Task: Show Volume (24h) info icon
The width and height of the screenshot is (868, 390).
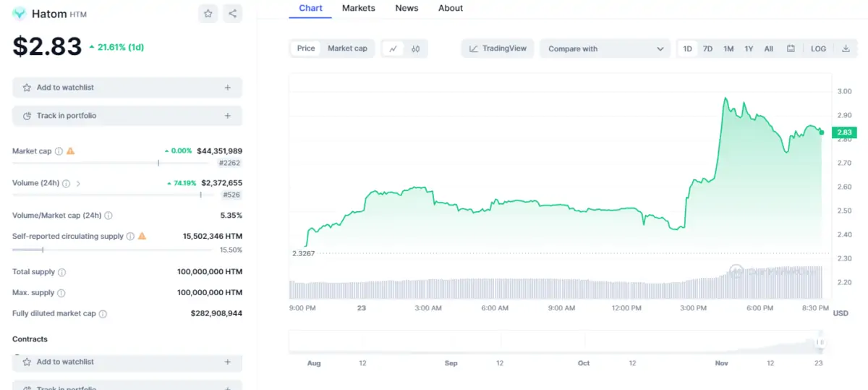Action: point(66,184)
